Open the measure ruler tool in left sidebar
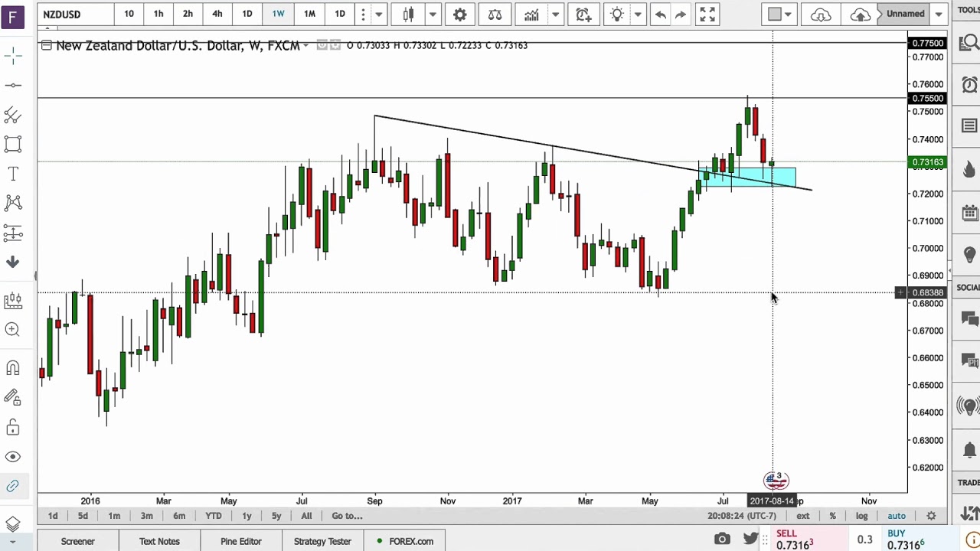980x551 pixels. click(x=13, y=300)
